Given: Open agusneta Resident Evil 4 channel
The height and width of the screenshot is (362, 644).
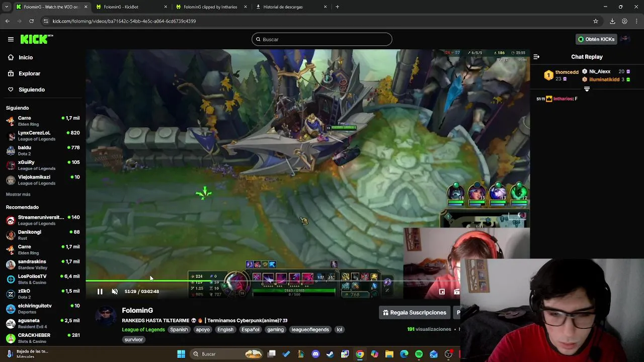Looking at the screenshot, I should click(43, 323).
